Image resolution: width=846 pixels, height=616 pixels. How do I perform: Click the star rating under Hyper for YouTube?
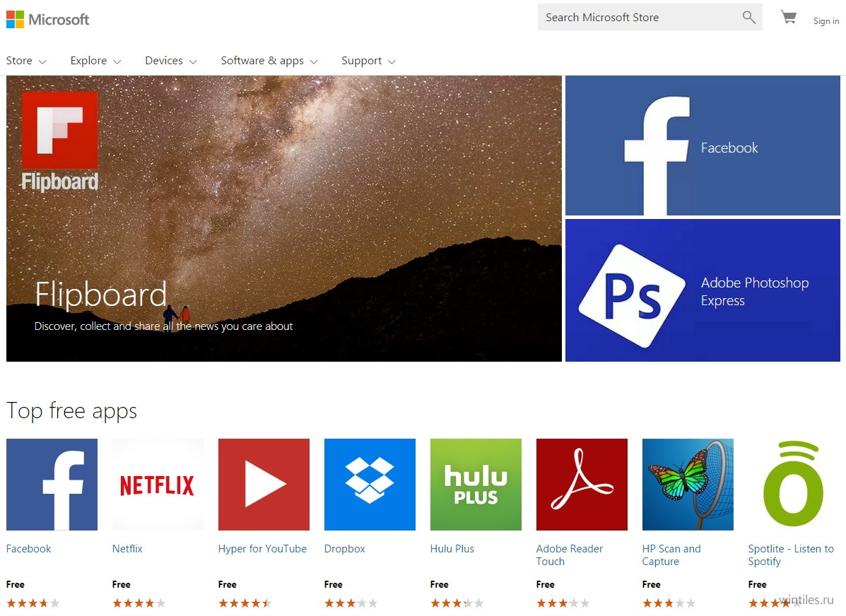245,603
